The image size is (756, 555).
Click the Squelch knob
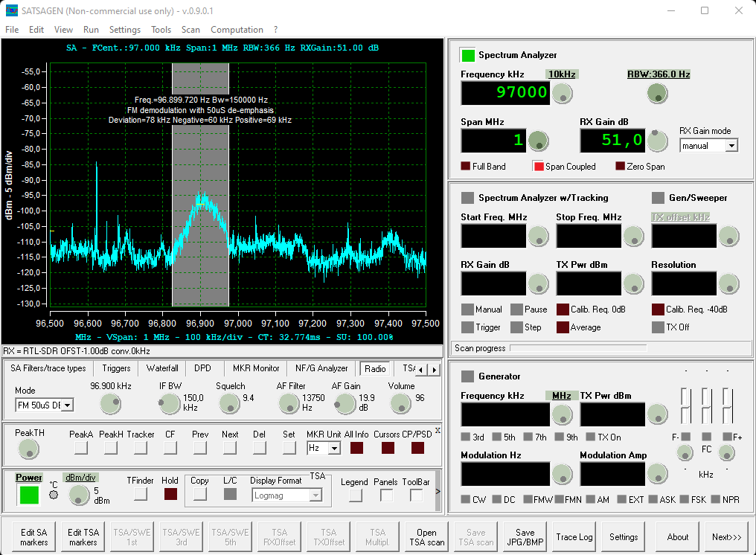point(229,403)
